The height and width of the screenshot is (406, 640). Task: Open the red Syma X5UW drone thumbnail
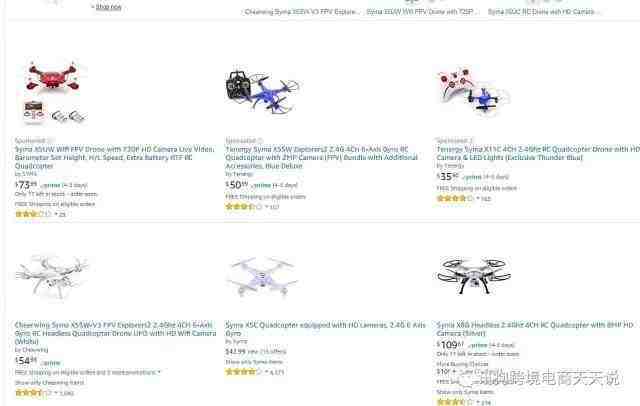tap(52, 91)
